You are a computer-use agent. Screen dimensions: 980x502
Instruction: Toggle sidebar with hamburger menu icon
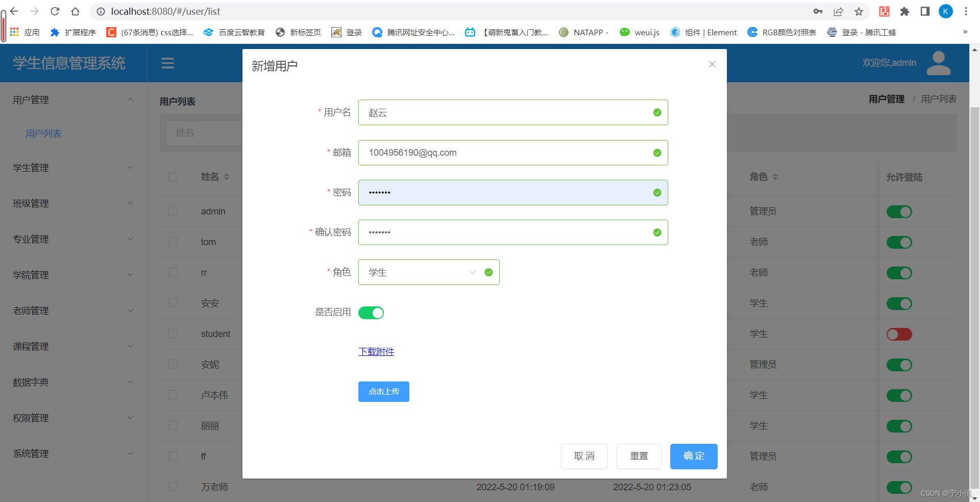[168, 63]
